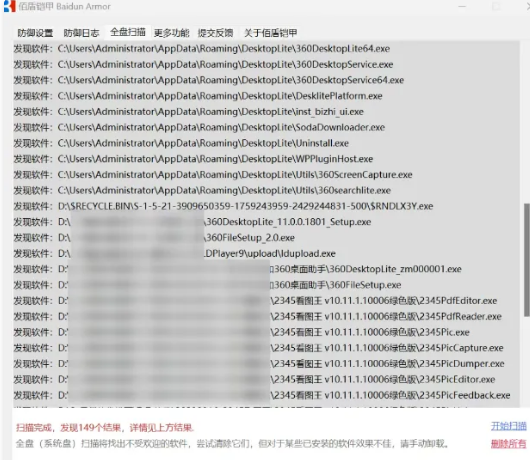This screenshot has height=460, width=530.
Task: Select the $RNDLX3Y.exe recycle bin row
Action: coord(266,206)
